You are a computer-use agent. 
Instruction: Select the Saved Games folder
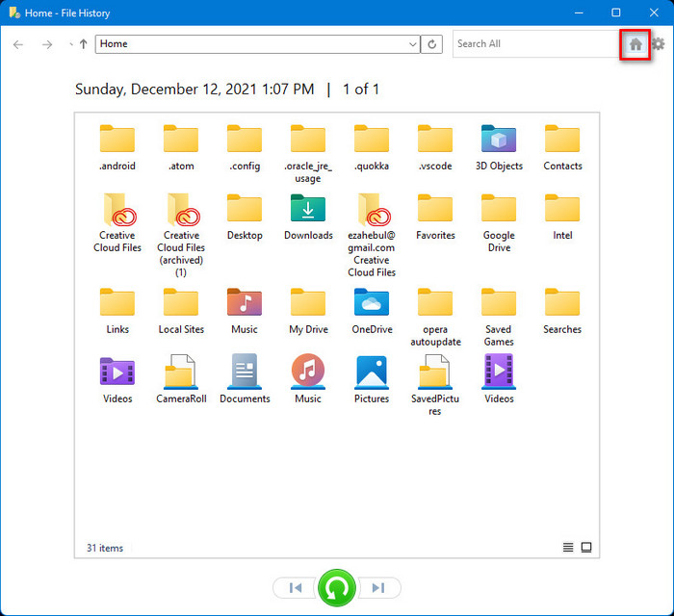click(499, 318)
